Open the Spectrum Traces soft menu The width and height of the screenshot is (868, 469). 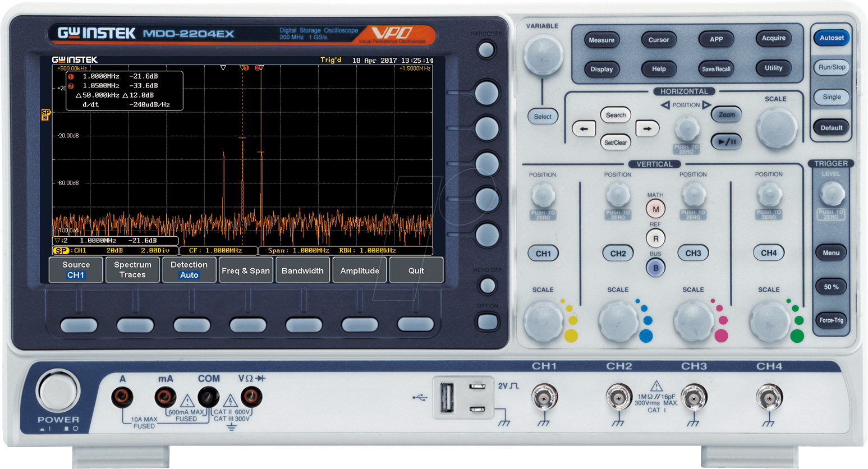(132, 270)
